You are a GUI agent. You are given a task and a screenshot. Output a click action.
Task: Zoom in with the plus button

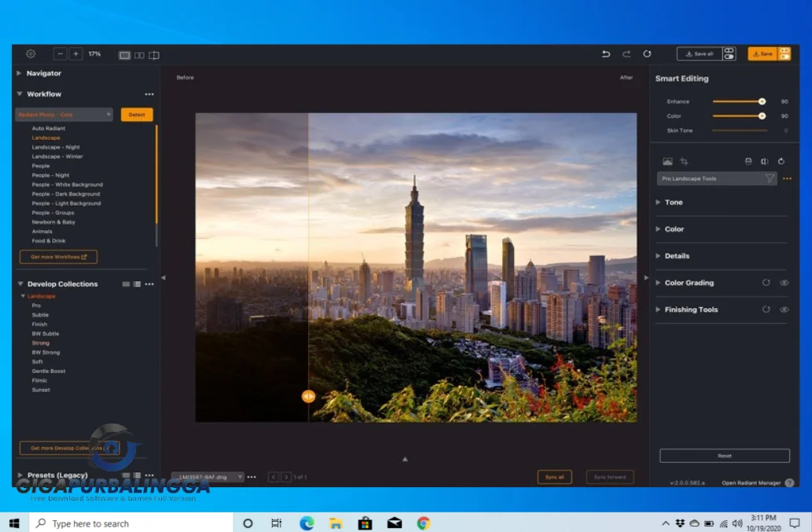point(75,53)
